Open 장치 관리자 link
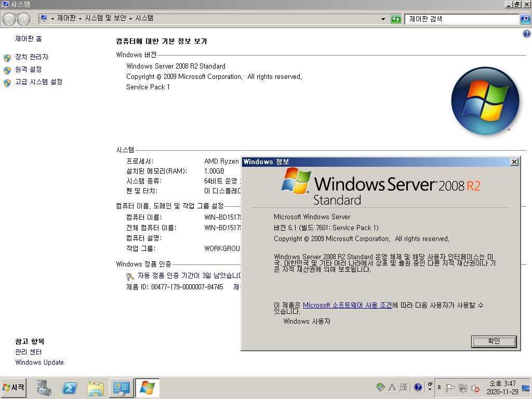The width and height of the screenshot is (532, 399). click(32, 57)
